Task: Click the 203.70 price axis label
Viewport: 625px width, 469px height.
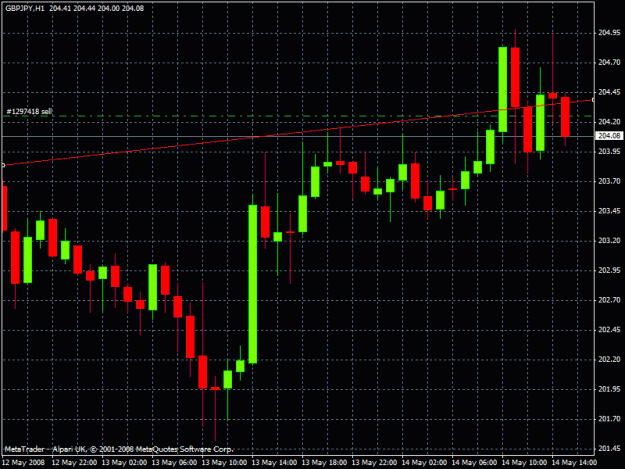Action: [x=609, y=181]
